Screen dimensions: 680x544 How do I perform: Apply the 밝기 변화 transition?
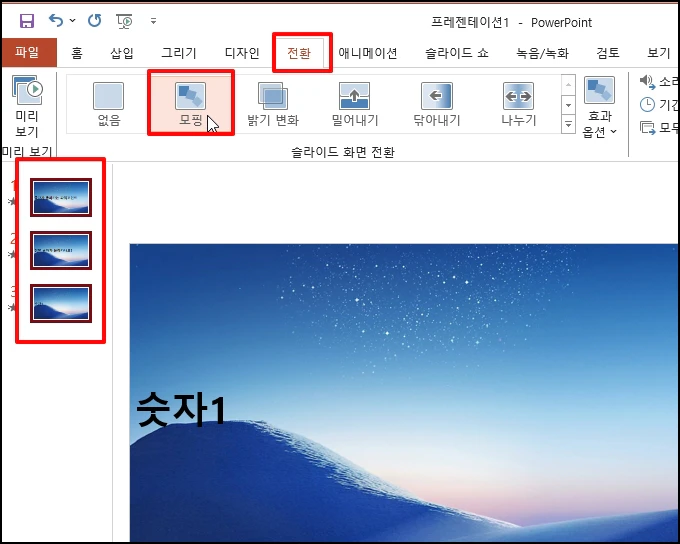(273, 104)
